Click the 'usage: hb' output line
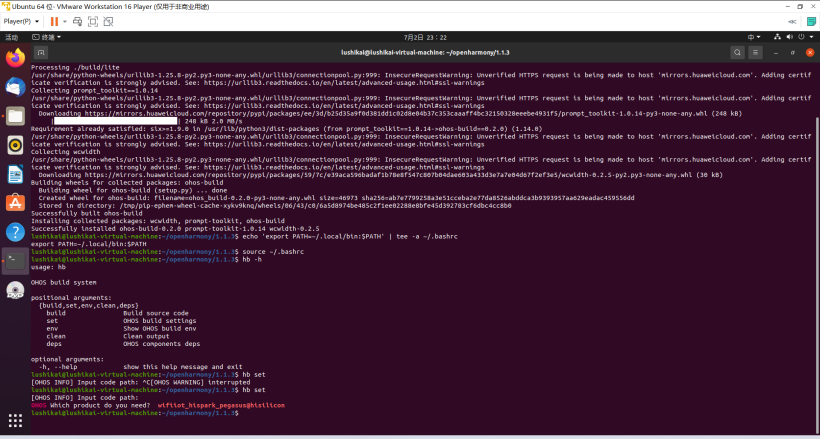This screenshot has width=820, height=439. point(48,267)
